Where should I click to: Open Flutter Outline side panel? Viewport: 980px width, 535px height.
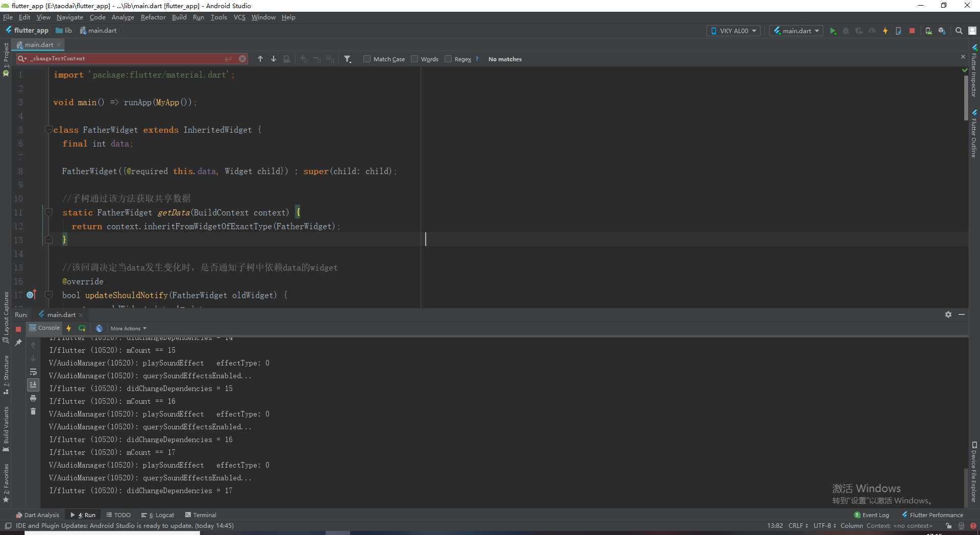click(x=974, y=134)
